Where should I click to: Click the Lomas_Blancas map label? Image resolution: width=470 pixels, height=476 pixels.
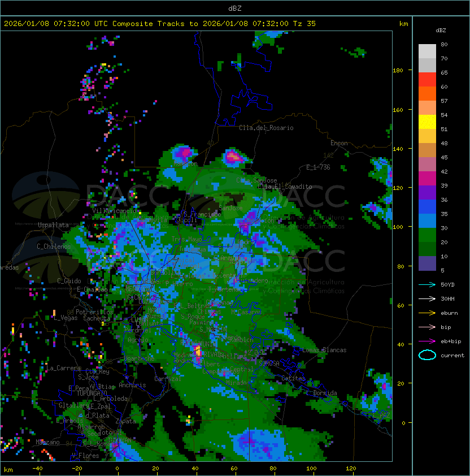[324, 350]
